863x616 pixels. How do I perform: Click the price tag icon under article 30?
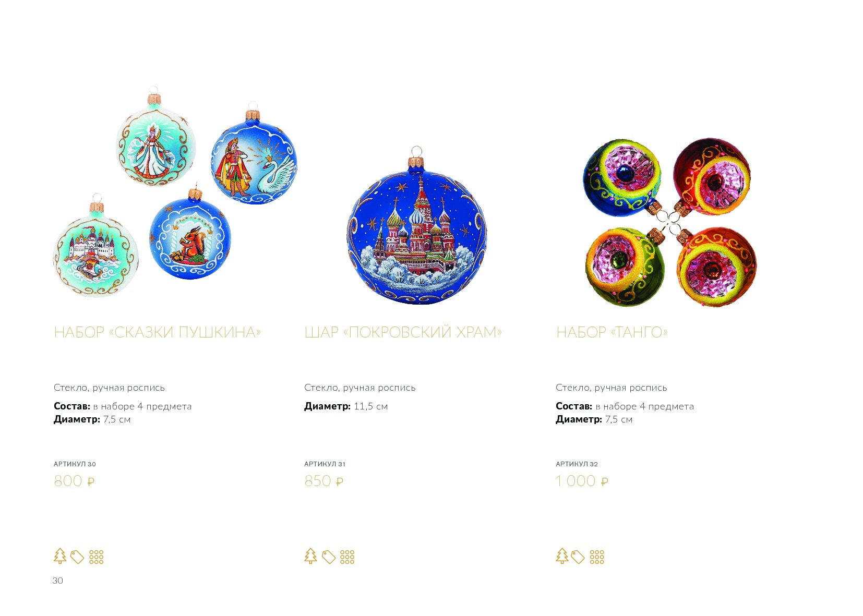(x=77, y=557)
